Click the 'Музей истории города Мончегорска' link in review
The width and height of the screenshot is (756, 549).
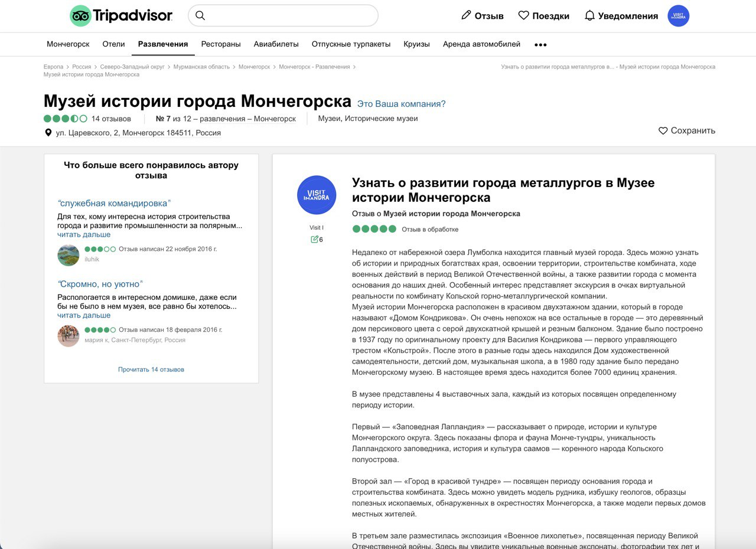pos(452,214)
